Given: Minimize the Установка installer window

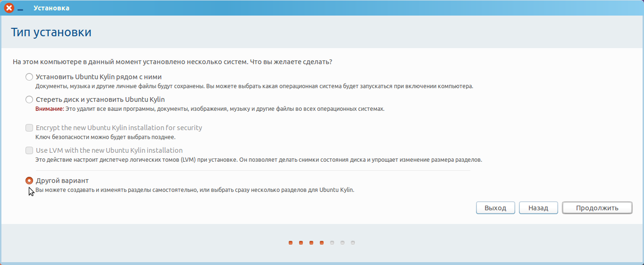Looking at the screenshot, I should [20, 9].
